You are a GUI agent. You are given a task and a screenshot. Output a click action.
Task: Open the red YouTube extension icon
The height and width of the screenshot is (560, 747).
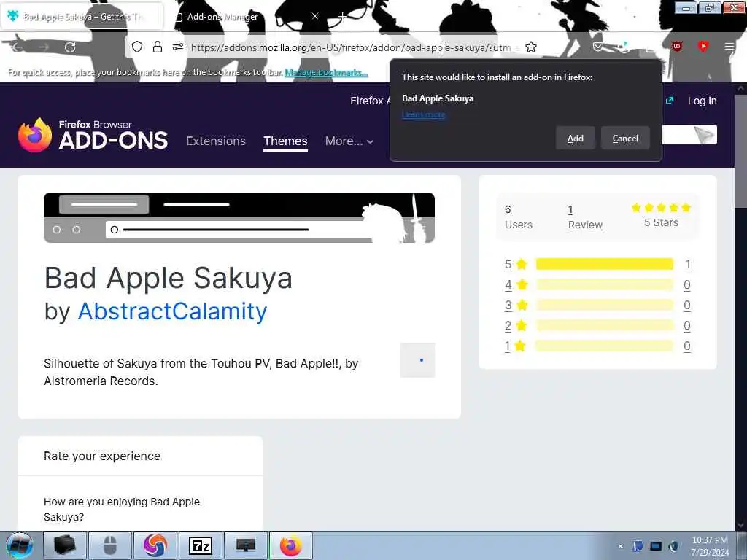point(703,46)
